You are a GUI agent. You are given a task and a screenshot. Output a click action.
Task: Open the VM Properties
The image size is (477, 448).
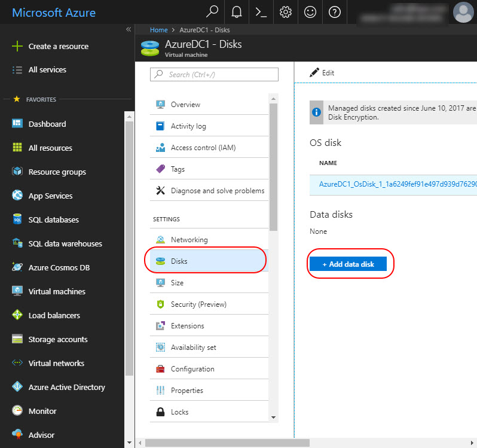pos(209,390)
